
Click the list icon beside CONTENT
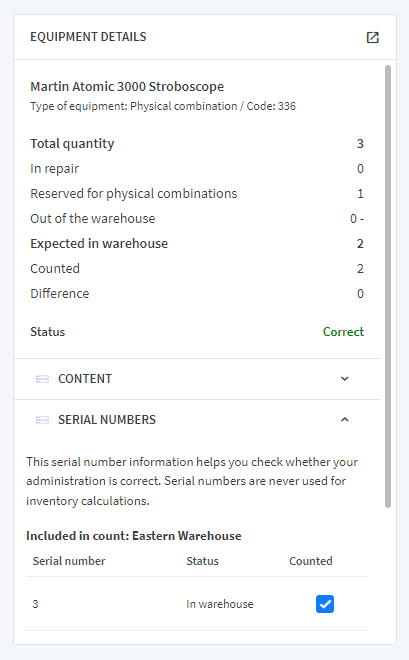tap(42, 379)
